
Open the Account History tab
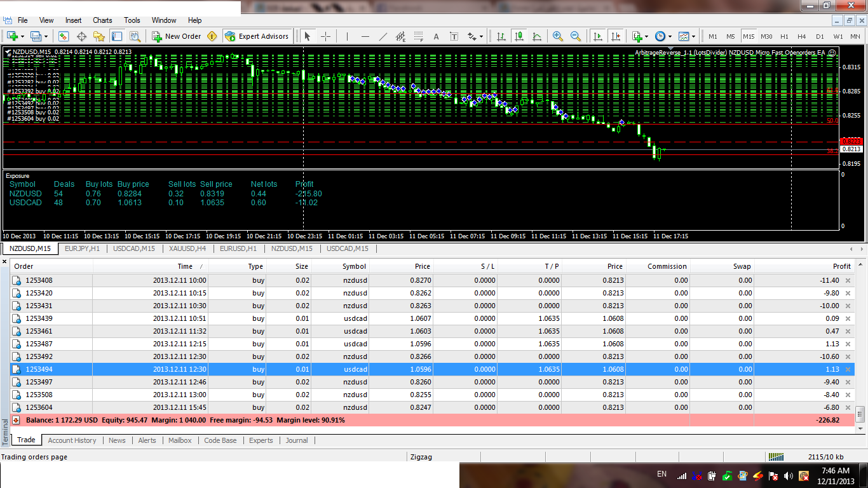click(72, 440)
